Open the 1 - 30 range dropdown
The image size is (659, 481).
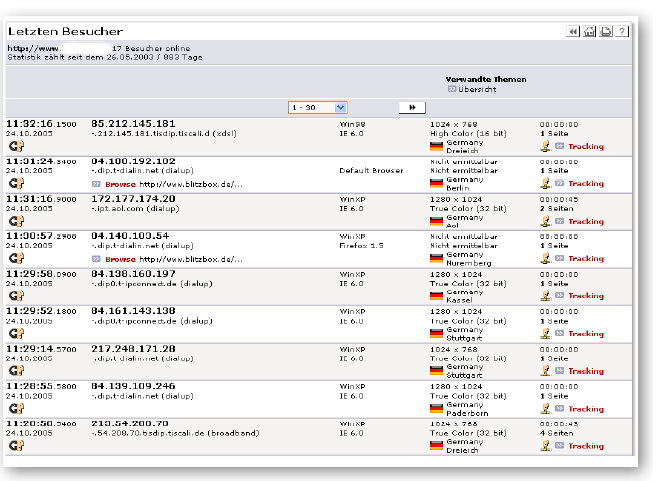pyautogui.click(x=317, y=108)
